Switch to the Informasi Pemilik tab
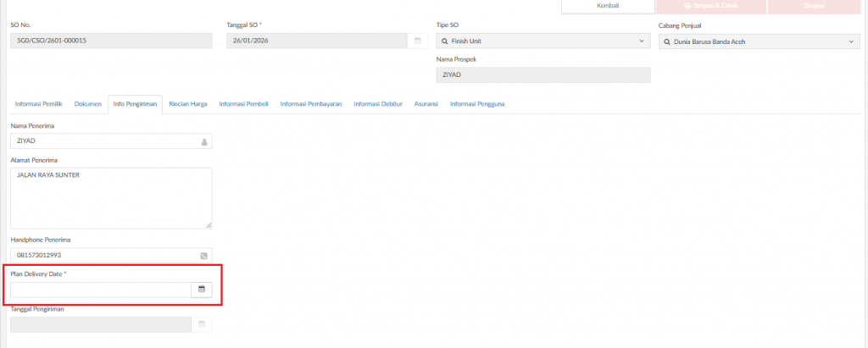Screen dimensions: 868x348 tap(39, 104)
